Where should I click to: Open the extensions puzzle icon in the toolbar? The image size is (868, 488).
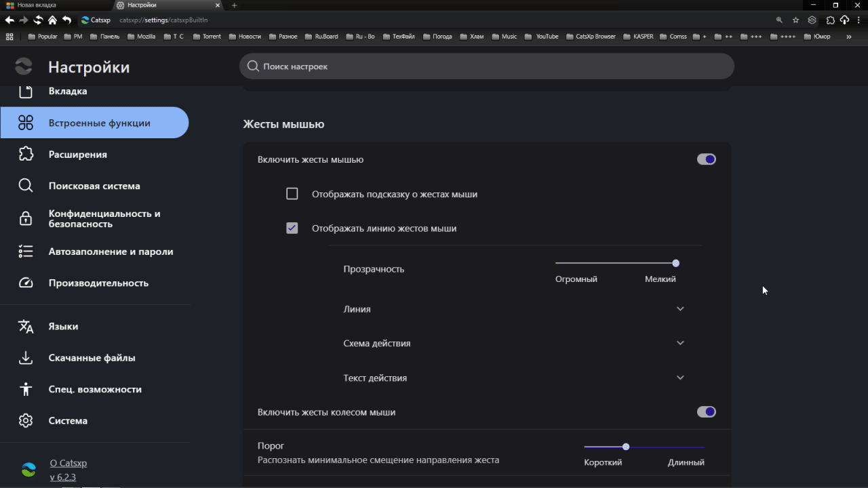tap(831, 20)
